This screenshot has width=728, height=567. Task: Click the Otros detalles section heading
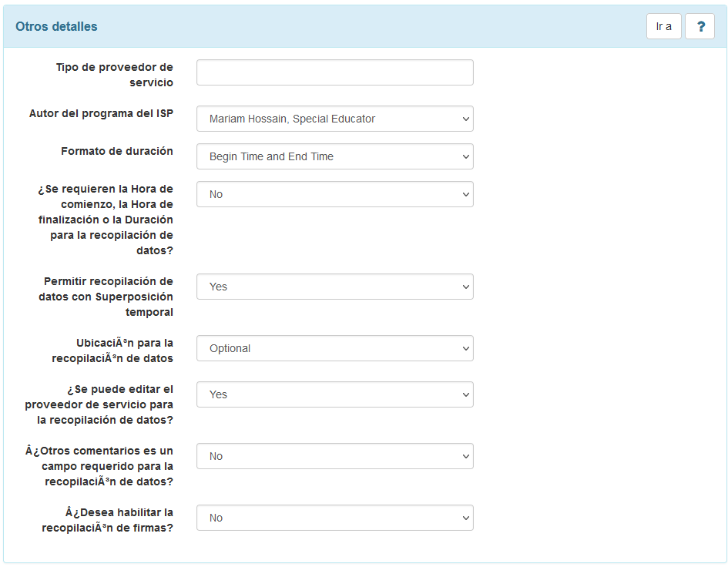click(x=57, y=26)
